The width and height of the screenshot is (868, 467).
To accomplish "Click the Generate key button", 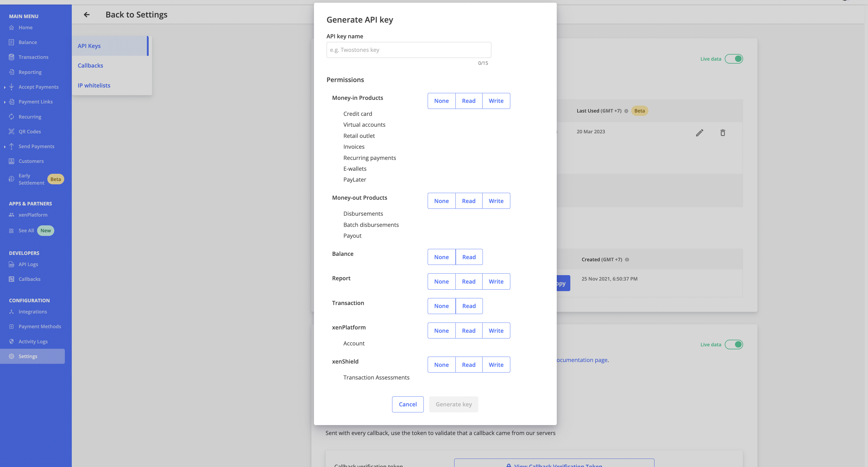I will (x=453, y=404).
